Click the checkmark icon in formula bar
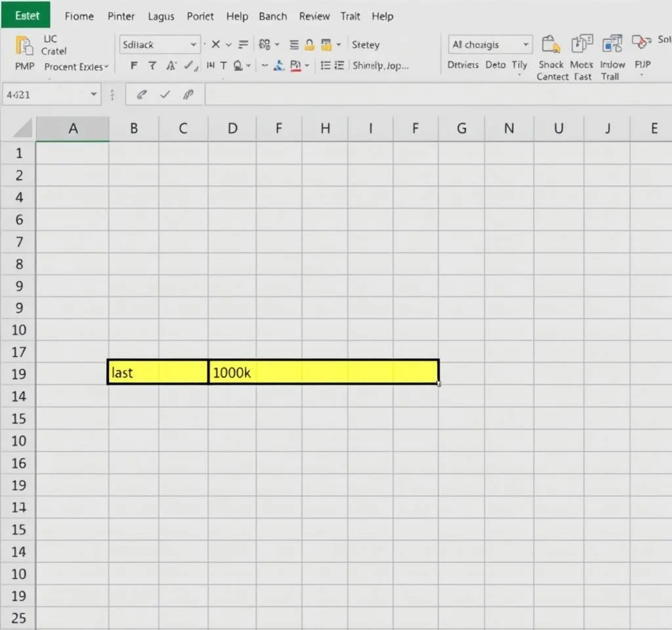This screenshot has width=672, height=630. [165, 94]
